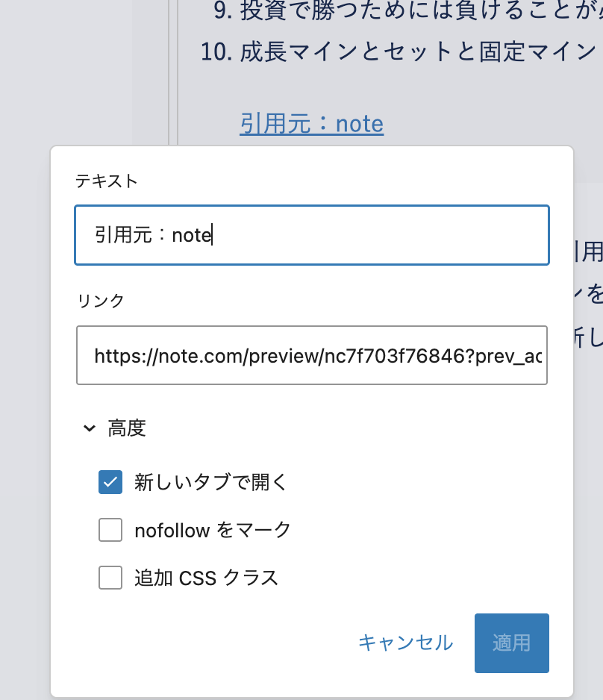The height and width of the screenshot is (700, 603).
Task: Click the 引用元：note hyperlink in the article
Action: pyautogui.click(x=311, y=123)
